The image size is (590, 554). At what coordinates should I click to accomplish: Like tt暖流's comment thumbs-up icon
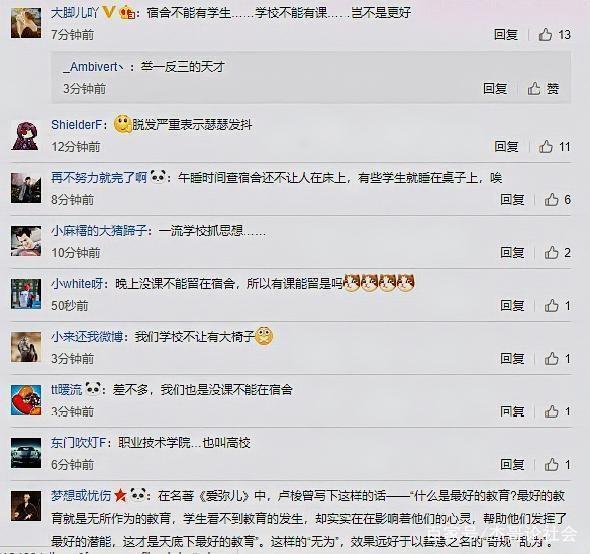551,411
